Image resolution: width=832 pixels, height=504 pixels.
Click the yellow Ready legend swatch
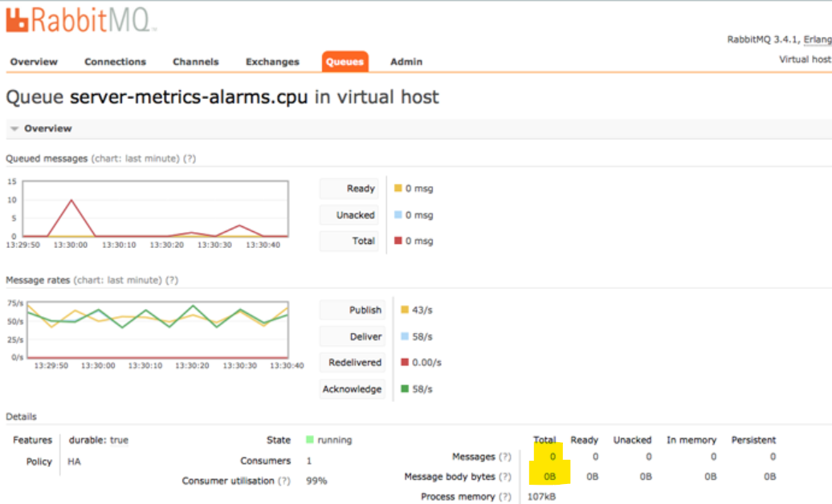click(397, 188)
